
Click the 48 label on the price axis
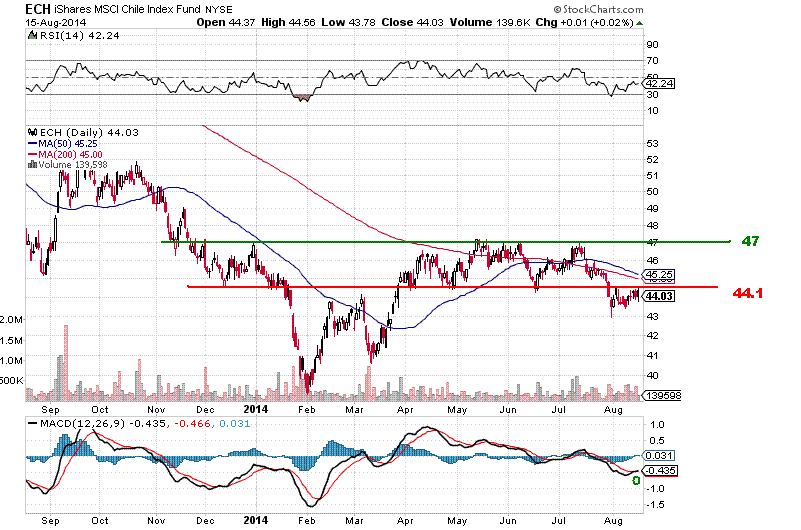coord(652,226)
